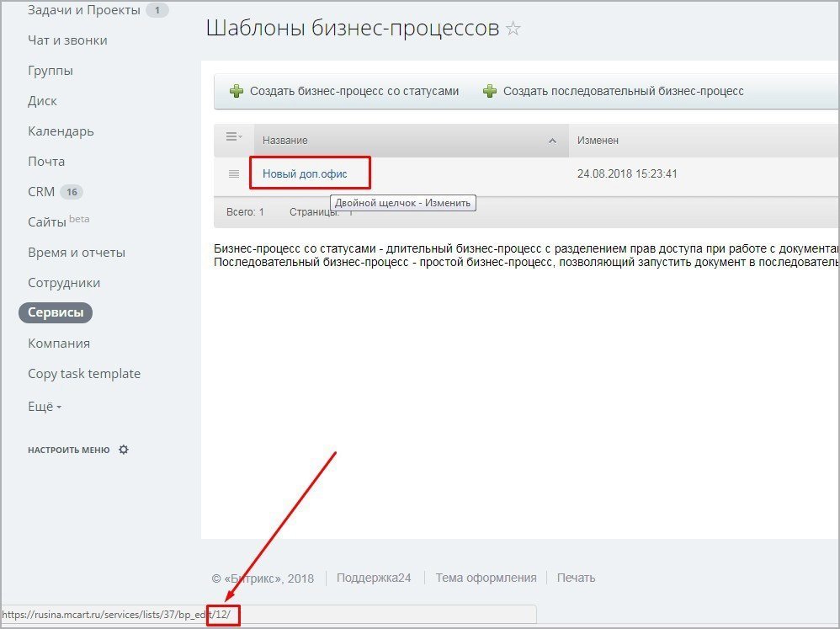The width and height of the screenshot is (840, 629).
Task: Open the Новый доп.офис template link
Action: point(305,174)
